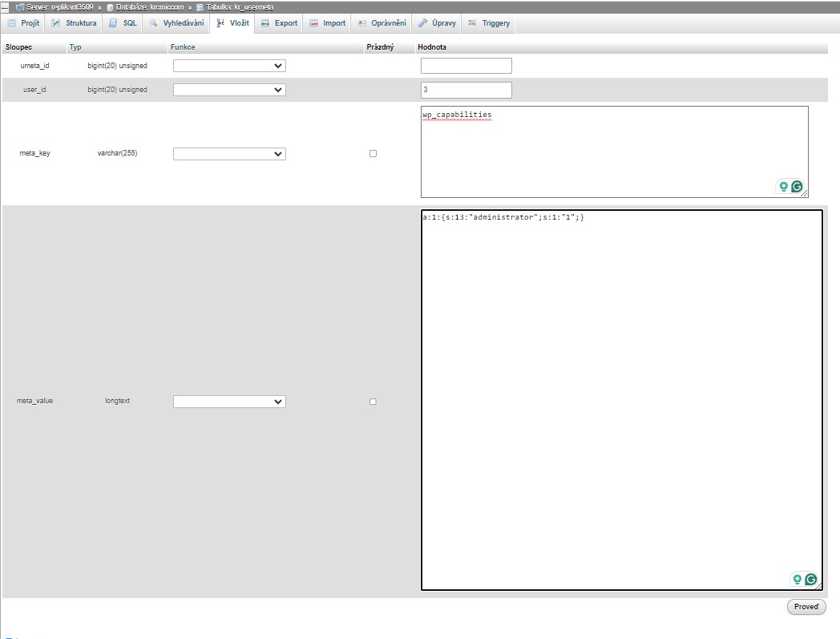Open the Funkce dropdown for umeta_id
840x639 pixels.
[x=229, y=66]
